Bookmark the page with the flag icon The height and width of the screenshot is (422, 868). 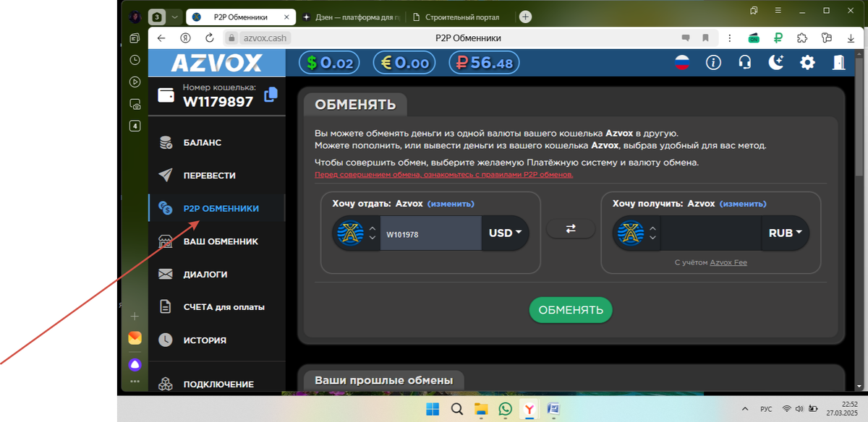point(705,38)
